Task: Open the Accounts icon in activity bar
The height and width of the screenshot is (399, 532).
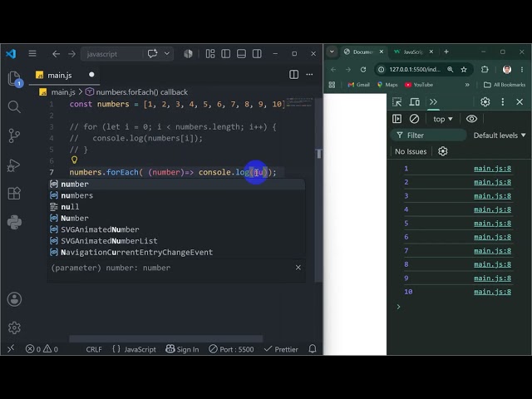Action: [x=14, y=299]
